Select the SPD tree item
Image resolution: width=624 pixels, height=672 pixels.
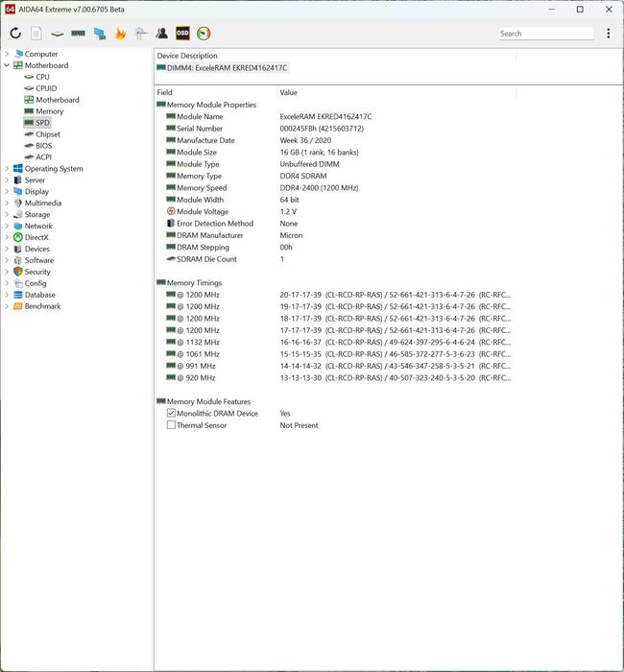pyautogui.click(x=36, y=123)
